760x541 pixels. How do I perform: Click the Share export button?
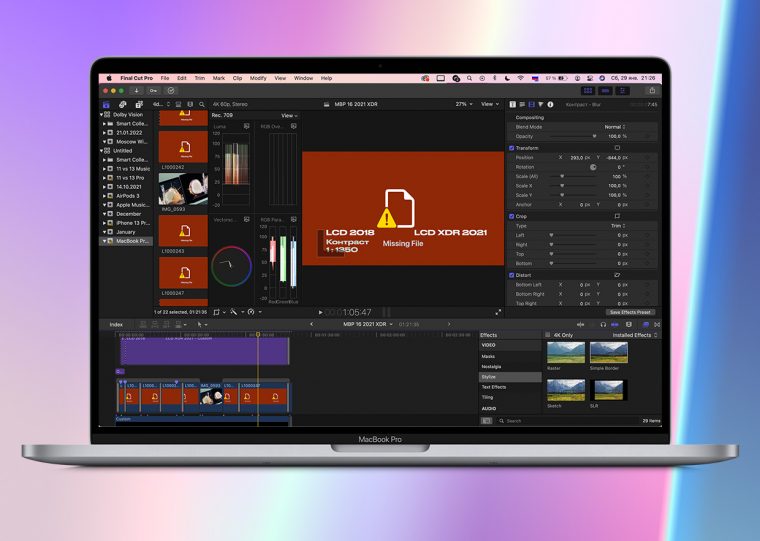click(652, 91)
